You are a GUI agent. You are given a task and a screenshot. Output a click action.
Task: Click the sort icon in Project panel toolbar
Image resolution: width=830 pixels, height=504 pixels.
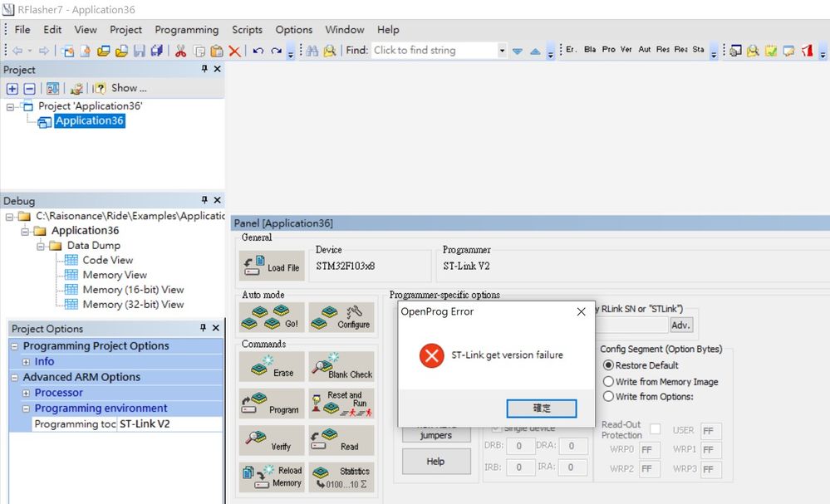(52, 88)
